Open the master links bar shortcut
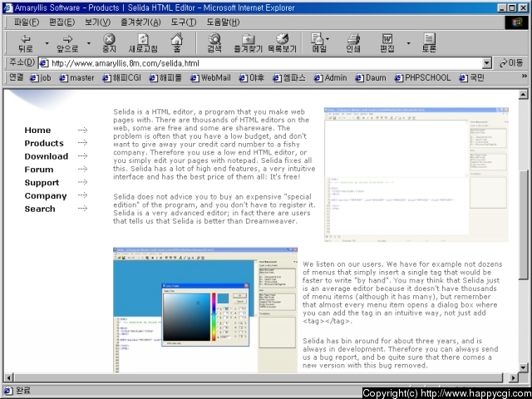Viewport: 532px width, 399px height. point(76,78)
